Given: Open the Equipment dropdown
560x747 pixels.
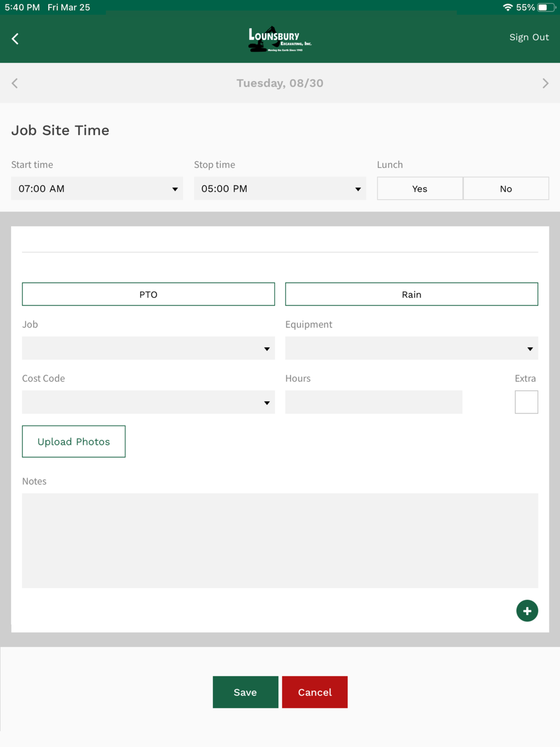Looking at the screenshot, I should point(412,348).
